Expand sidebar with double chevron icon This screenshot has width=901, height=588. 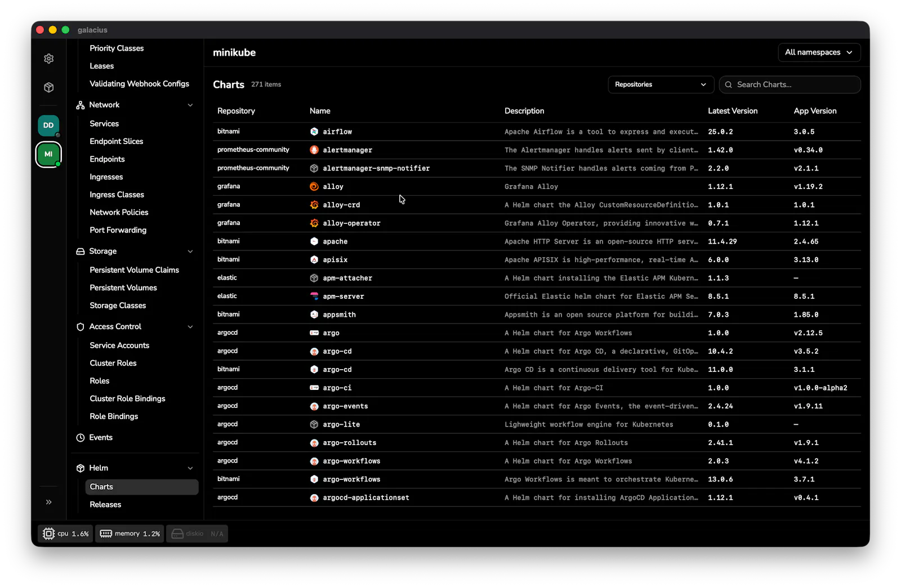(x=49, y=502)
